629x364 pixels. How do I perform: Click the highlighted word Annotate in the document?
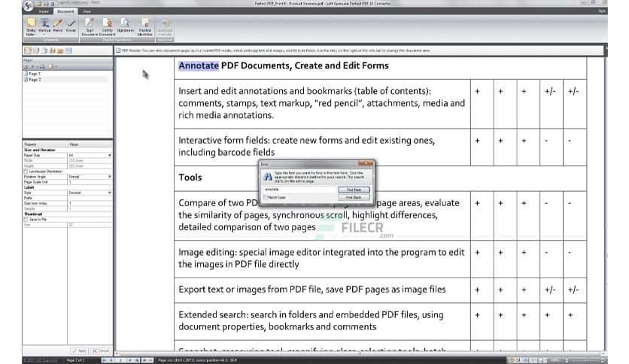(199, 65)
